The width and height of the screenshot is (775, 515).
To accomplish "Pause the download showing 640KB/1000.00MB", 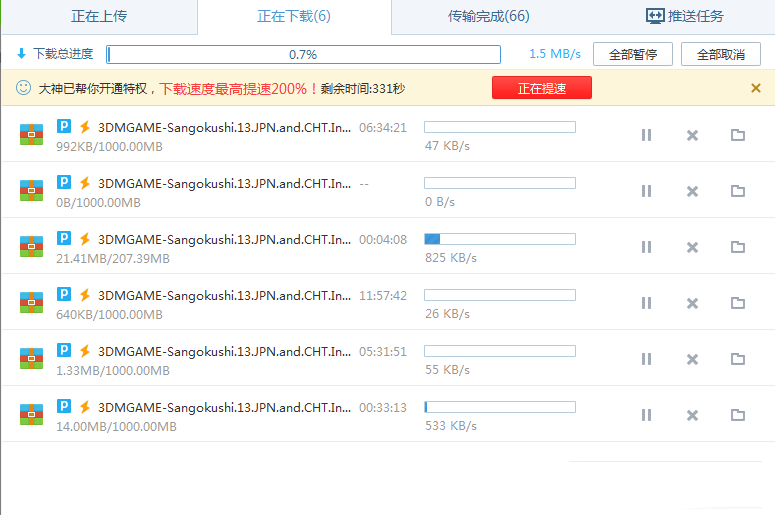I will click(646, 302).
